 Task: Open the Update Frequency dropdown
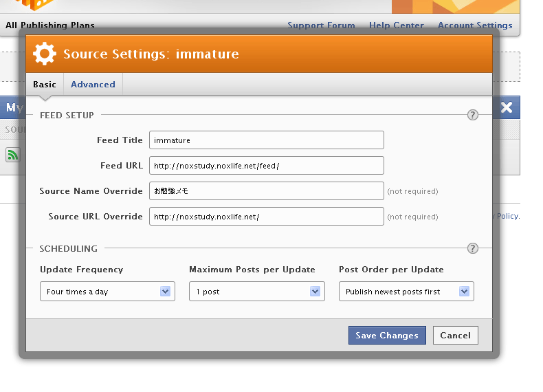click(x=107, y=292)
